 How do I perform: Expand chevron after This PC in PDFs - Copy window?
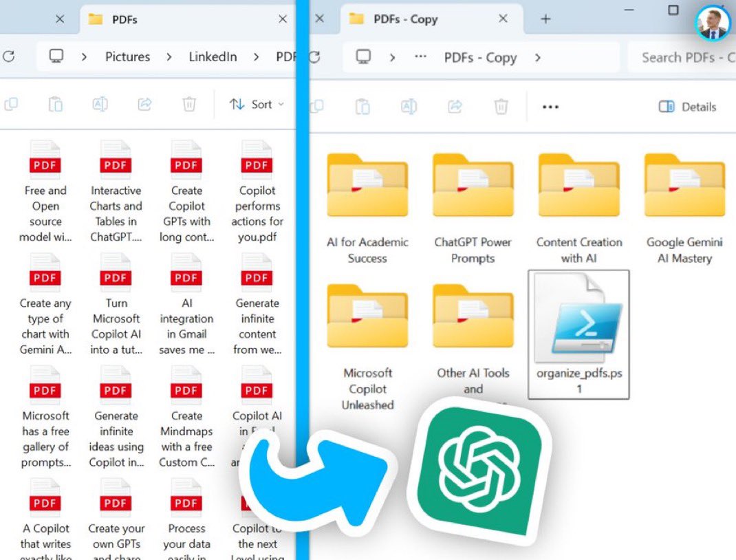tap(392, 58)
